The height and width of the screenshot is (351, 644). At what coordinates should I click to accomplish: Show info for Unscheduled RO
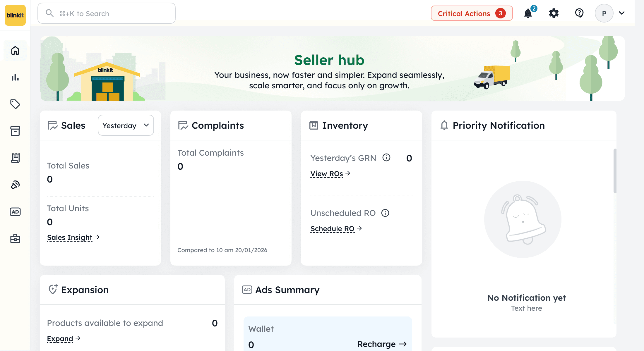click(x=385, y=213)
